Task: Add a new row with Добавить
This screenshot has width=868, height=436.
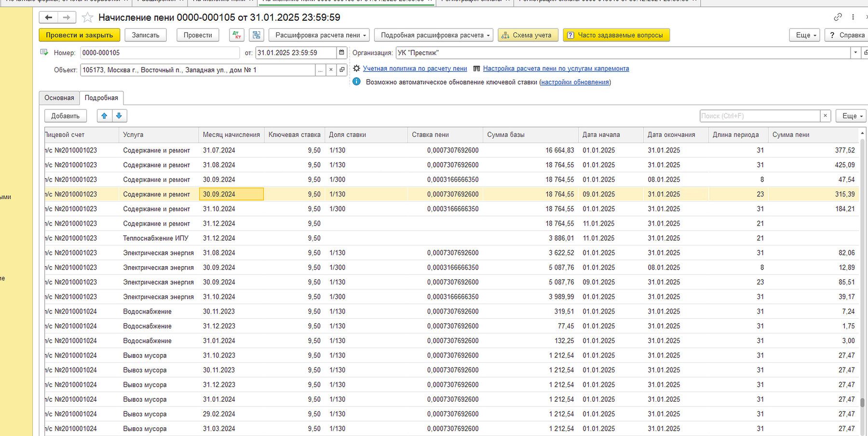Action: [x=66, y=116]
